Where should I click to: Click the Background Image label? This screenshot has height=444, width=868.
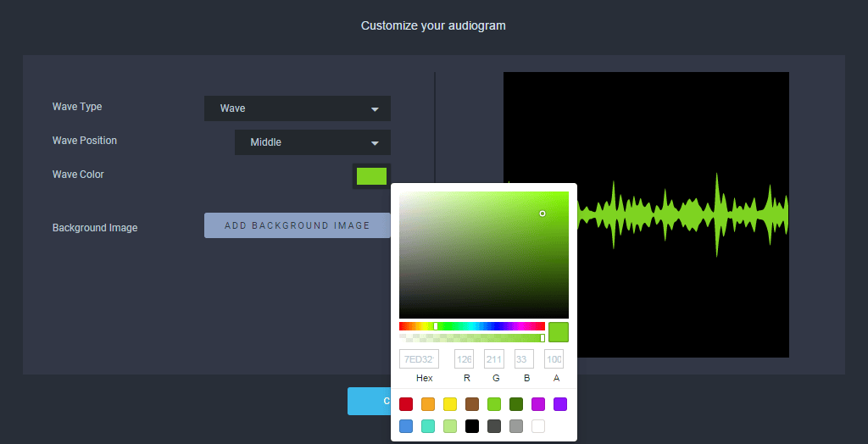coord(95,228)
